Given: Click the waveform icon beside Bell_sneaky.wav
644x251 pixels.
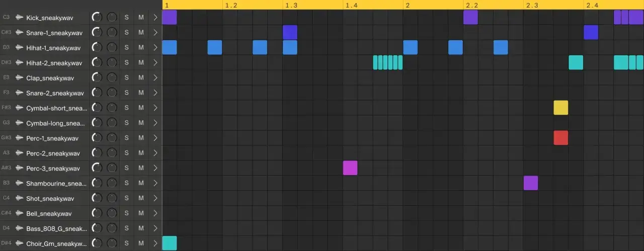Looking at the screenshot, I should click(20, 213).
